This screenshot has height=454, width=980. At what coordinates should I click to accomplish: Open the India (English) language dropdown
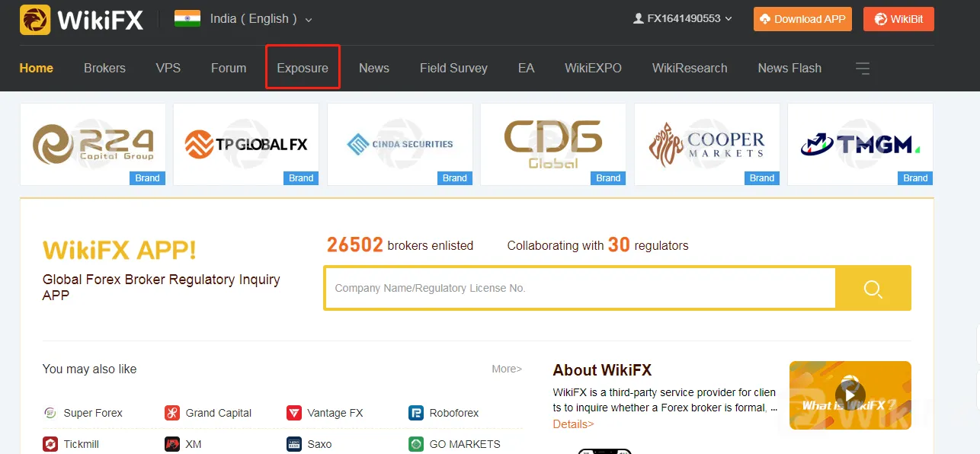pyautogui.click(x=261, y=19)
